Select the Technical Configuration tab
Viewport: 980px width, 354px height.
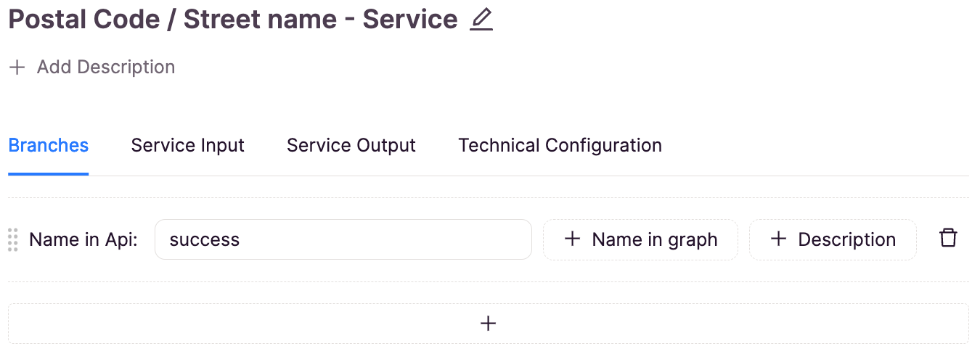point(560,146)
